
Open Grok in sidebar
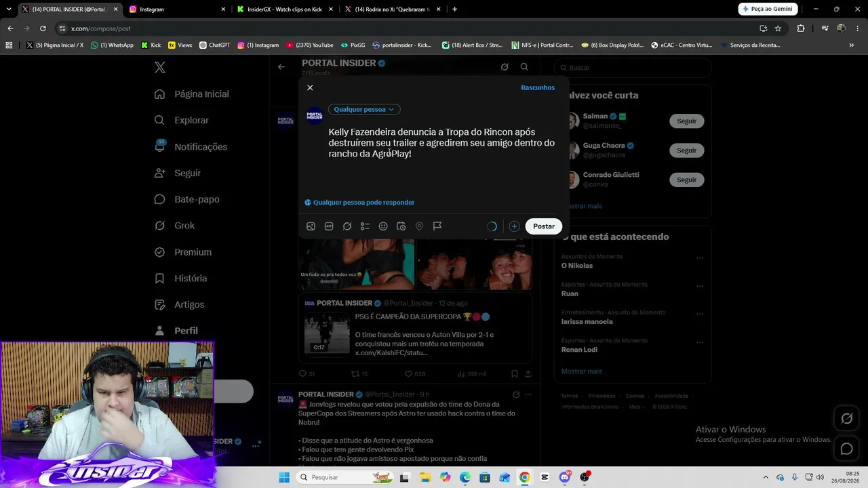pos(175,226)
